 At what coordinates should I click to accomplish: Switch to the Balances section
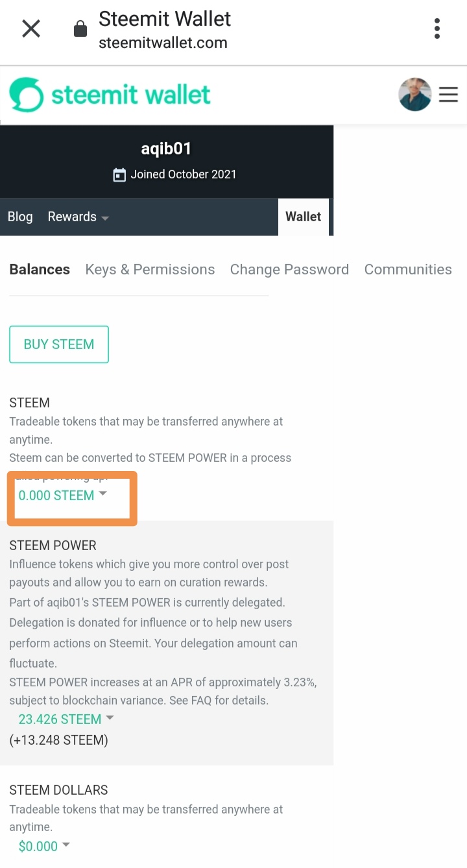click(x=40, y=269)
